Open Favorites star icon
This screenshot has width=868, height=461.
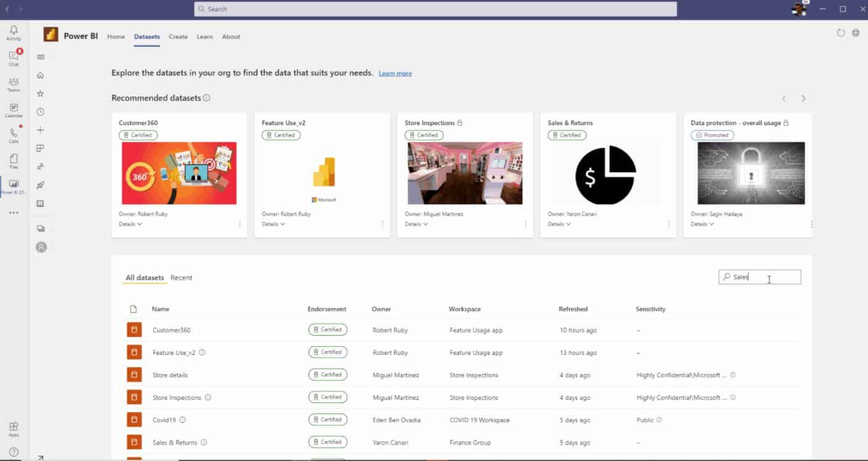point(41,94)
